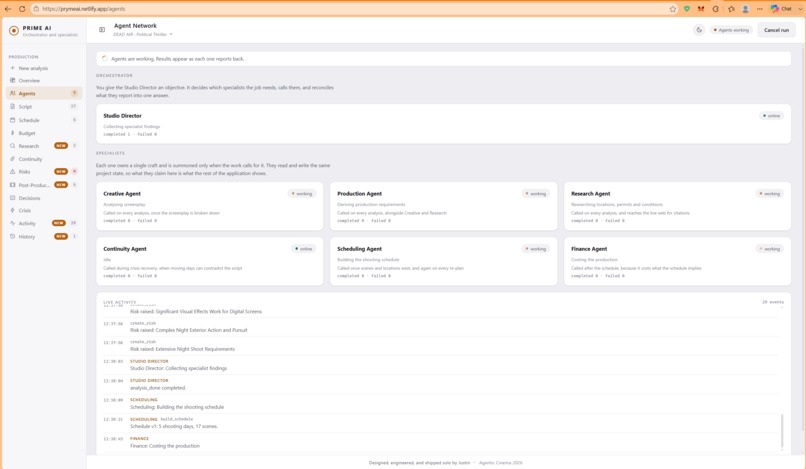The image size is (806, 469).
Task: Click the NEW badge next to Research
Action: (61, 146)
